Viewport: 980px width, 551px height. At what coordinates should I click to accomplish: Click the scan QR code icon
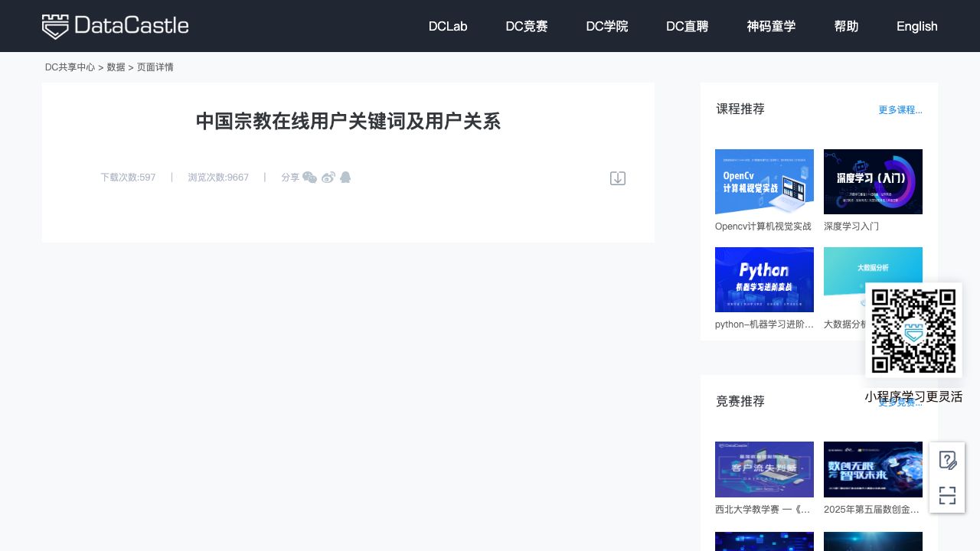[947, 495]
